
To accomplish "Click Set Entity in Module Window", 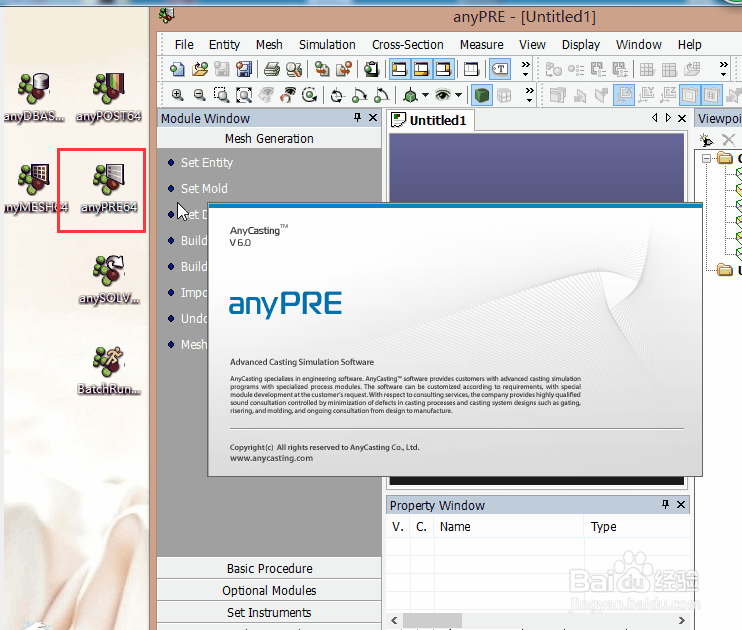I will (207, 163).
